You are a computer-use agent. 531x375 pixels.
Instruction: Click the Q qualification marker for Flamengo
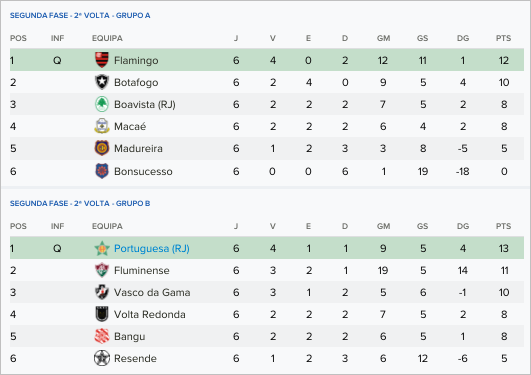[x=57, y=60]
